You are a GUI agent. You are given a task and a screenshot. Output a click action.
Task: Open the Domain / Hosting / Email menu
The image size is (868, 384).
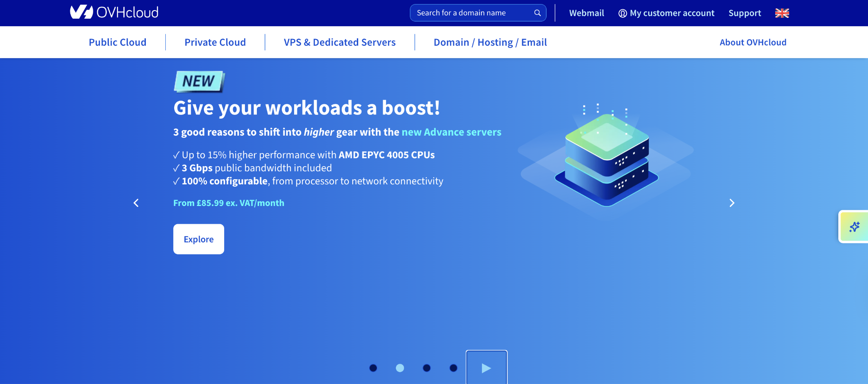click(490, 42)
